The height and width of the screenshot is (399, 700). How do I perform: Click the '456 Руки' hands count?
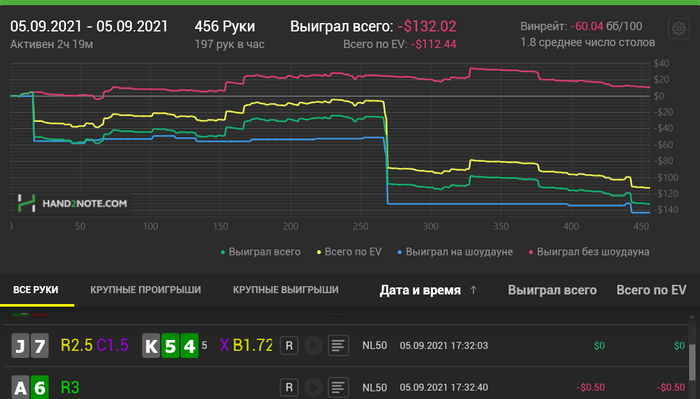[x=225, y=26]
